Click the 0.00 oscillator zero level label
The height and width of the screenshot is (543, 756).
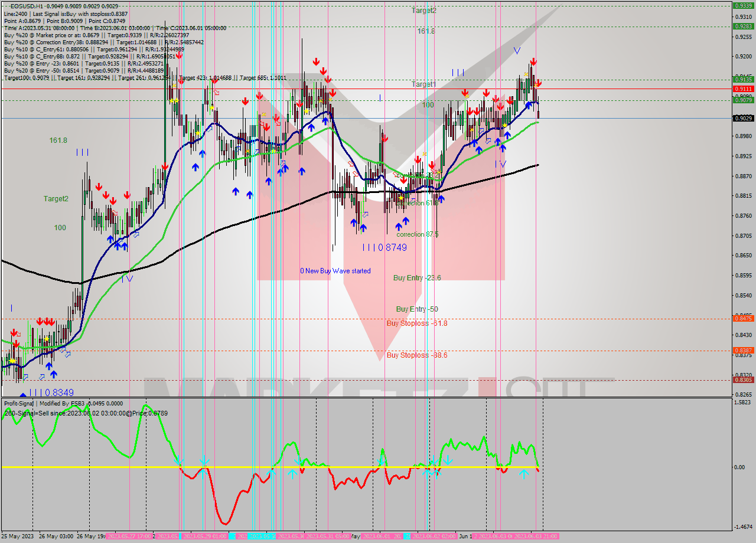click(x=739, y=467)
